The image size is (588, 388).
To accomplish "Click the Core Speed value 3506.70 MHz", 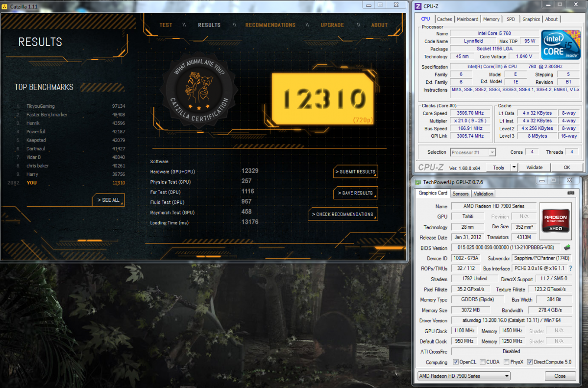I will [470, 113].
